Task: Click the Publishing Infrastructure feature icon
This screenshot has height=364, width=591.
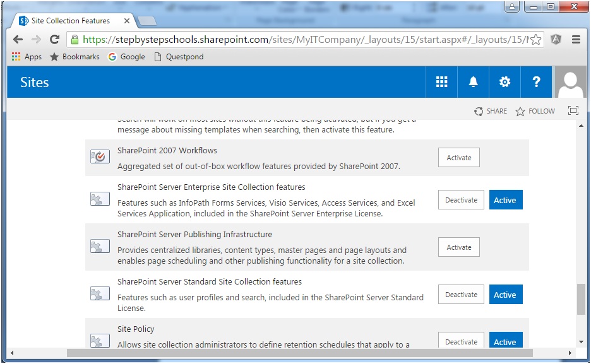Action: tap(100, 247)
